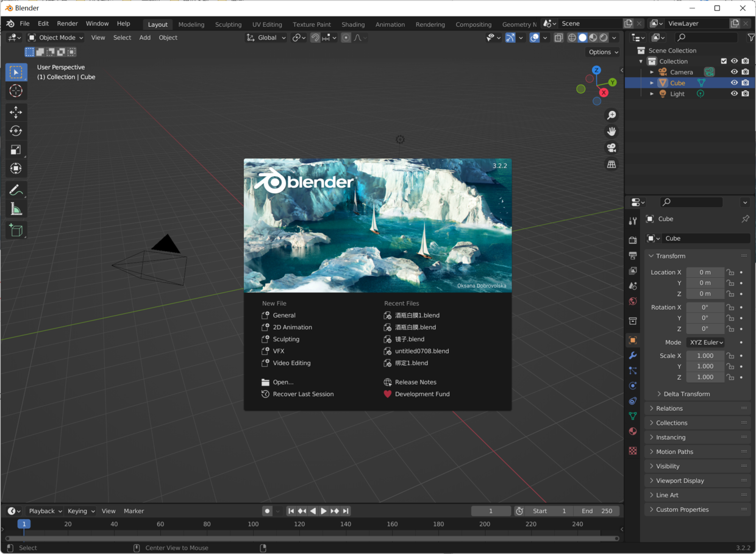Viewport: 756px width, 554px height.
Task: Open the Scene properties tab
Action: coord(632,286)
